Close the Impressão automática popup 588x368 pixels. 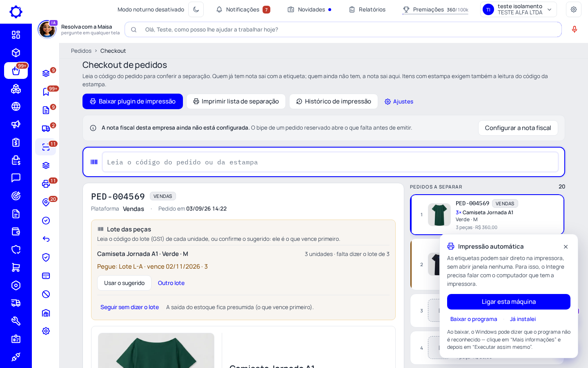click(566, 247)
